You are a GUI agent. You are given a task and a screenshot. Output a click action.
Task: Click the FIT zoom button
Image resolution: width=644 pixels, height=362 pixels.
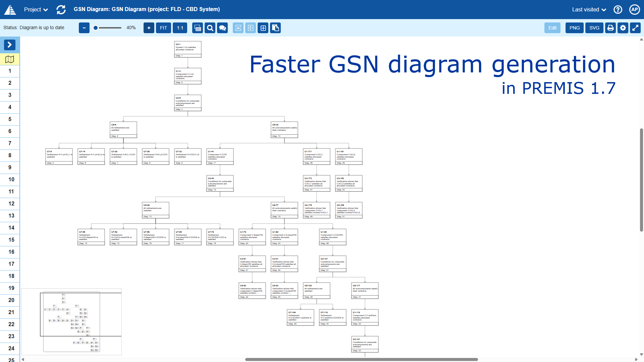coord(163,28)
